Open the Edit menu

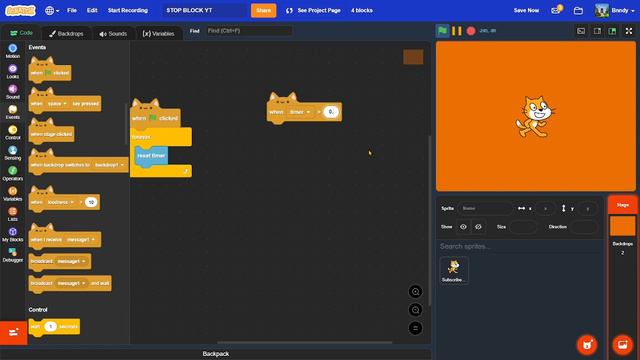(92, 10)
